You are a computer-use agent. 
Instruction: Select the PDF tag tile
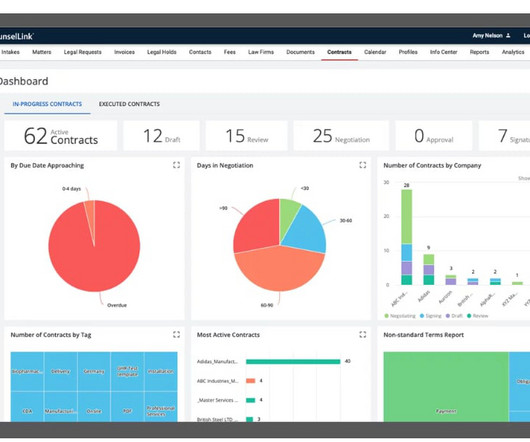127,407
